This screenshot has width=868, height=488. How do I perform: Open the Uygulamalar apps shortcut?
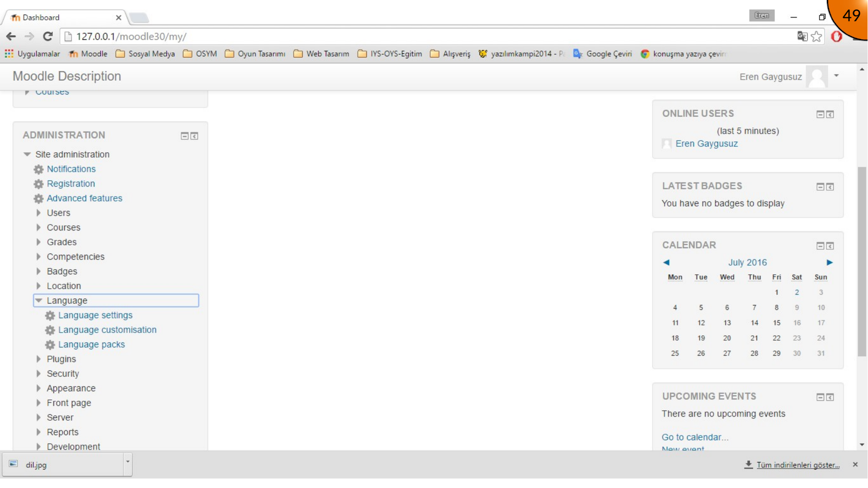[x=32, y=54]
